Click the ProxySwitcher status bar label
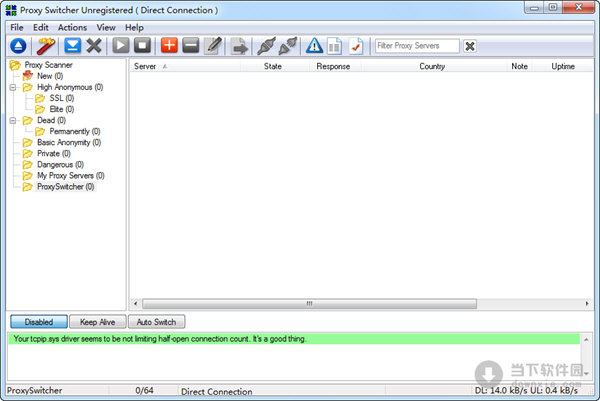The height and width of the screenshot is (401, 600). [x=34, y=391]
